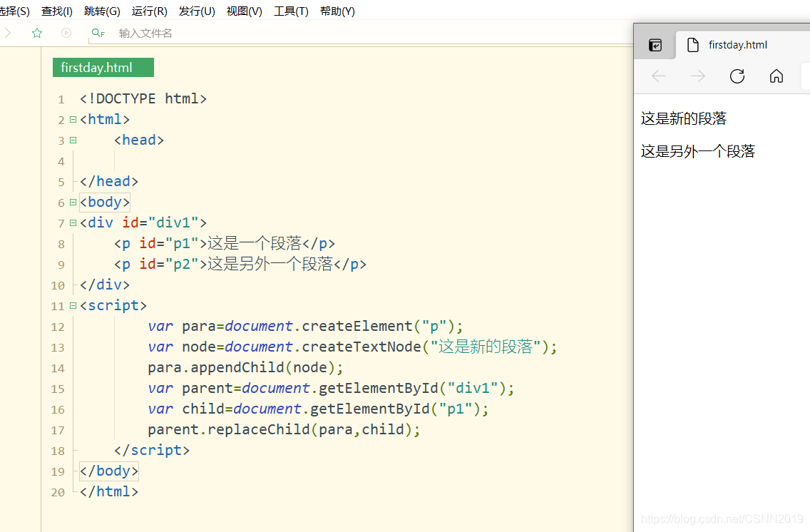The width and height of the screenshot is (810, 532).
Task: Collapse the html tag fold on line 2
Action: point(73,119)
